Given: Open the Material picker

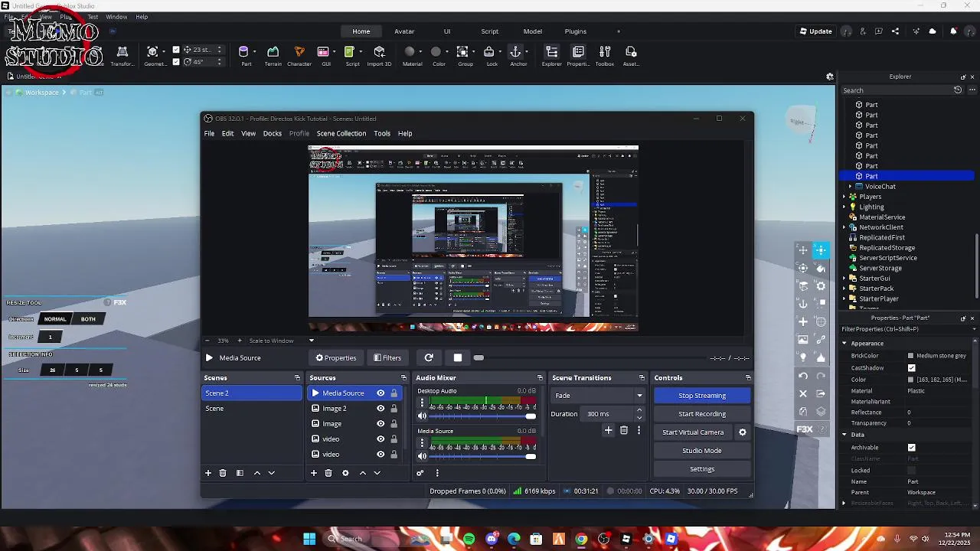Looking at the screenshot, I should pos(412,55).
